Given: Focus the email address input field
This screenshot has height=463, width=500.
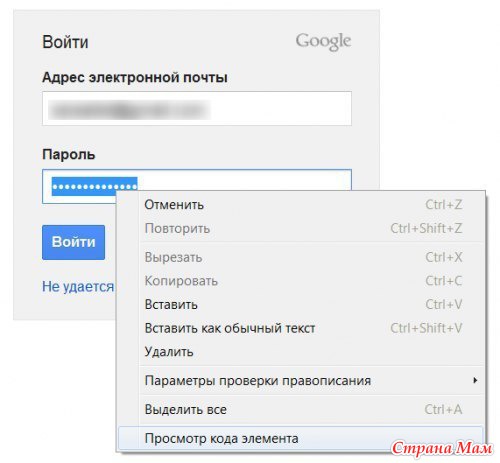Looking at the screenshot, I should (x=197, y=108).
